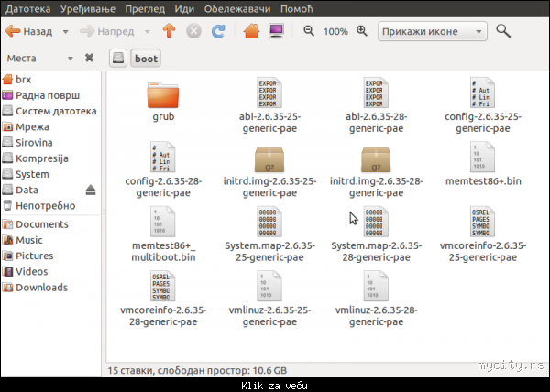Select config-2.6.35-25-generic-pae file icon

click(483, 93)
